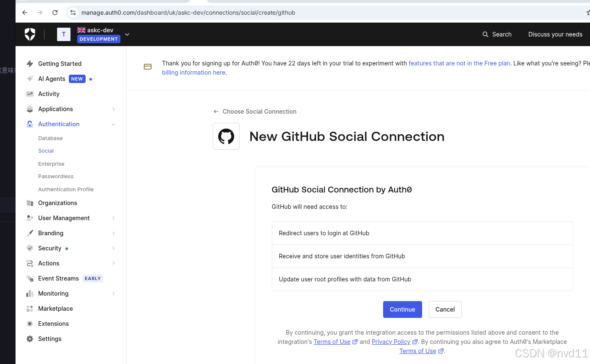
Task: Click the Settings gear icon
Action: click(x=30, y=339)
